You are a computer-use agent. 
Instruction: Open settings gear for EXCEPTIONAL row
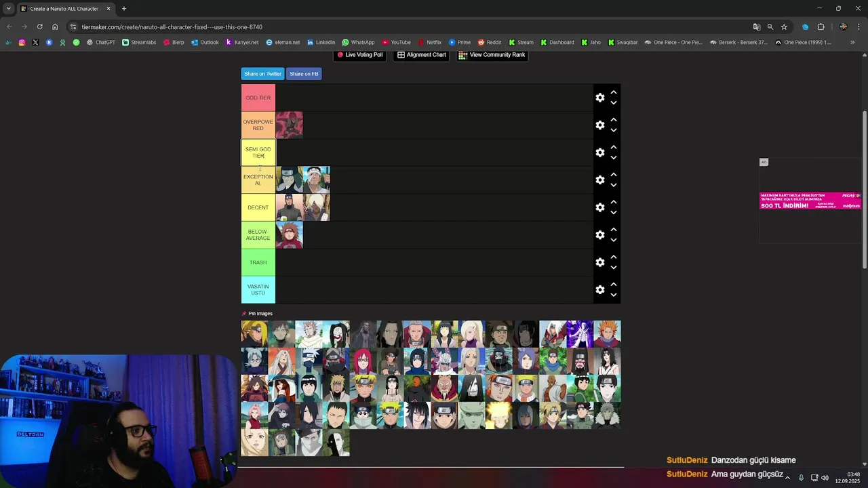600,180
